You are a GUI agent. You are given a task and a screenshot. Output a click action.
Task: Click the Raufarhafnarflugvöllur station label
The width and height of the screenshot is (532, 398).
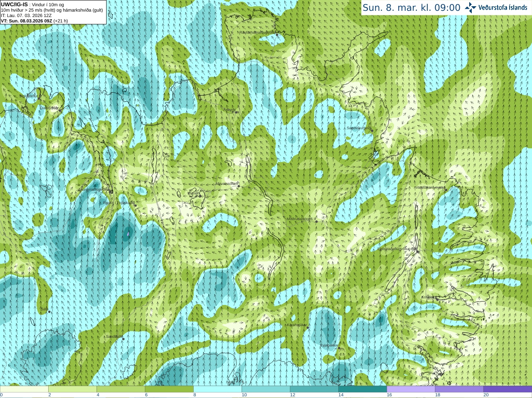pyautogui.click(x=258, y=32)
